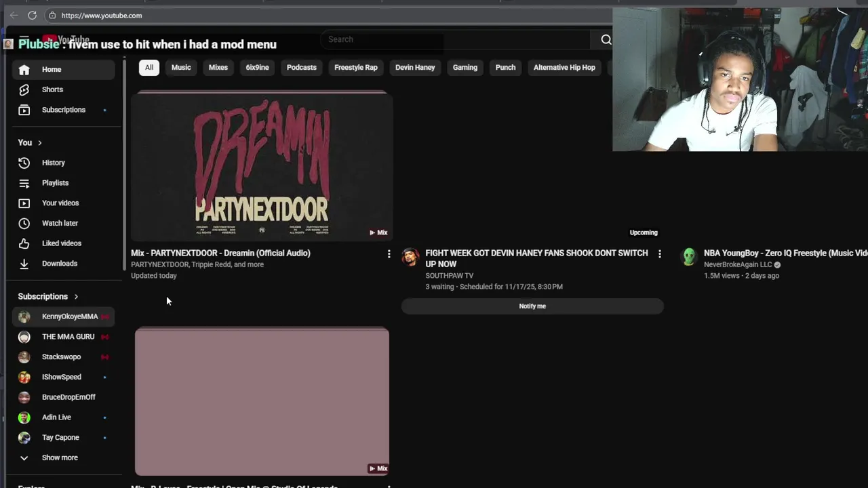Open SOUTHPAW TV channel avatar

(410, 257)
